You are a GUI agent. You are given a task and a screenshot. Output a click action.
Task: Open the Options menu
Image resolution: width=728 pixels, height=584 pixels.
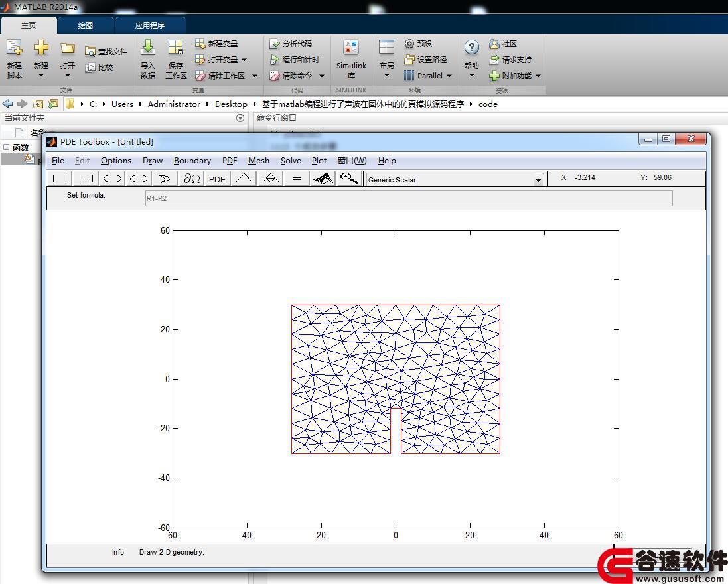116,161
